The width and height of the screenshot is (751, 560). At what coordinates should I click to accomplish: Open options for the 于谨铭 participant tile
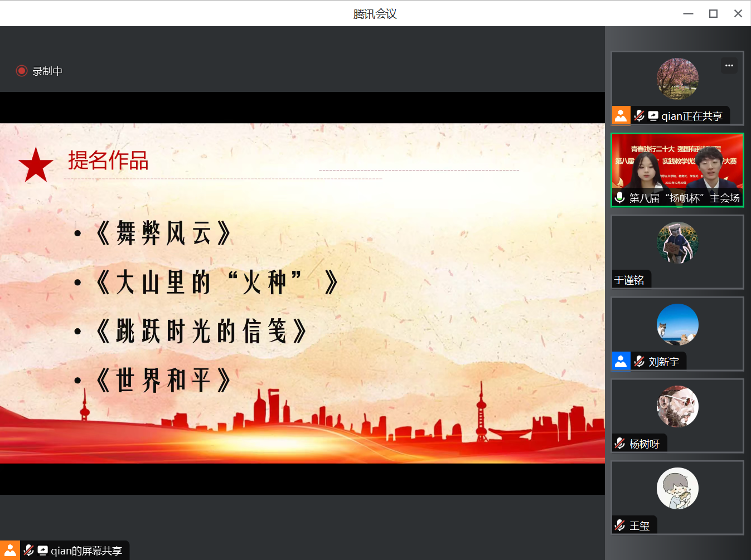[x=677, y=252]
